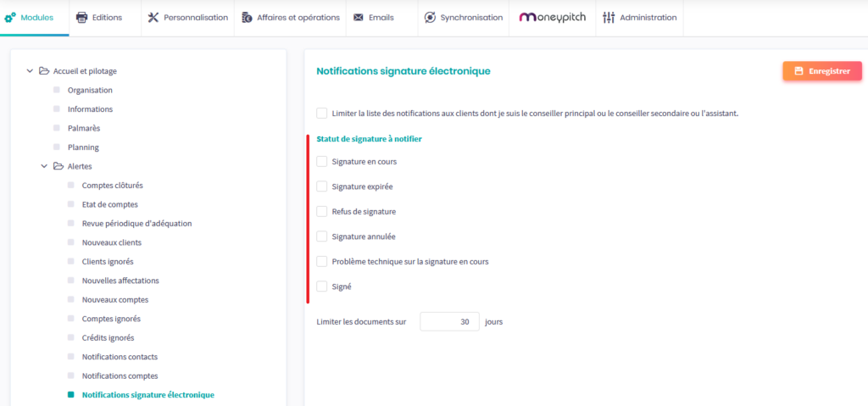Collapse the Accueil et pilotage folder
The width and height of the screenshot is (868, 406).
click(31, 71)
